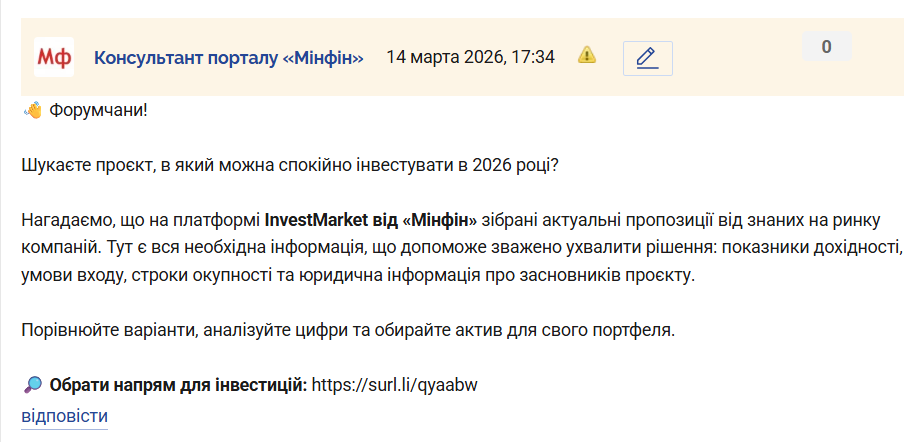
Task: Click the yellow warning triangle icon
Action: (587, 55)
